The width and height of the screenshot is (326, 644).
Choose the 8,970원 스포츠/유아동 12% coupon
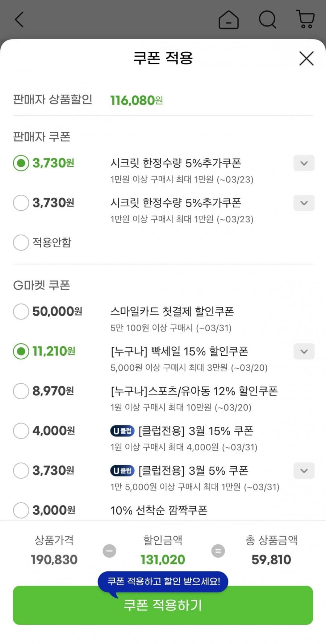(x=21, y=391)
